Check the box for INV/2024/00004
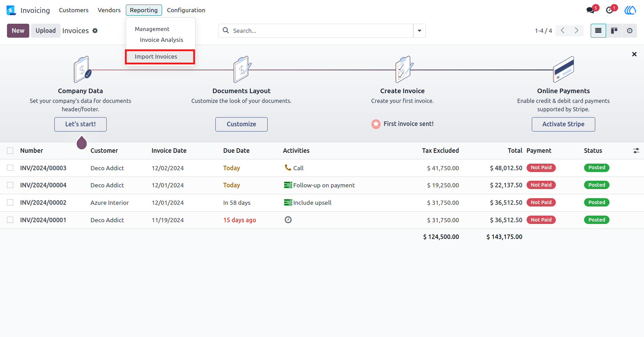Viewport: 644px width, 337px height. pos(10,185)
